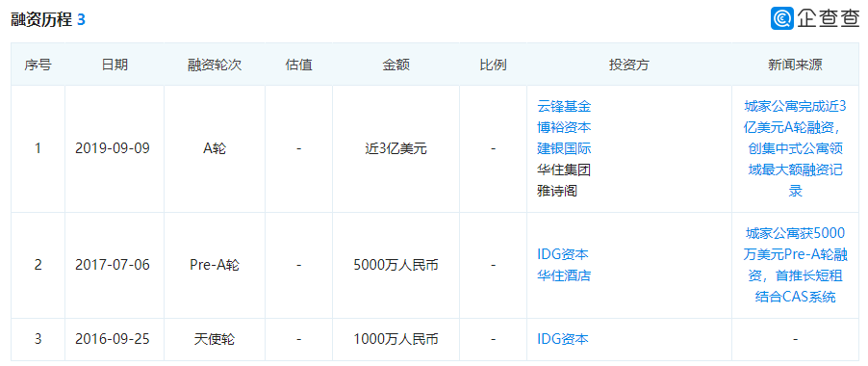
Task: Click the count 3 beside 融资历程
Action: [x=81, y=20]
